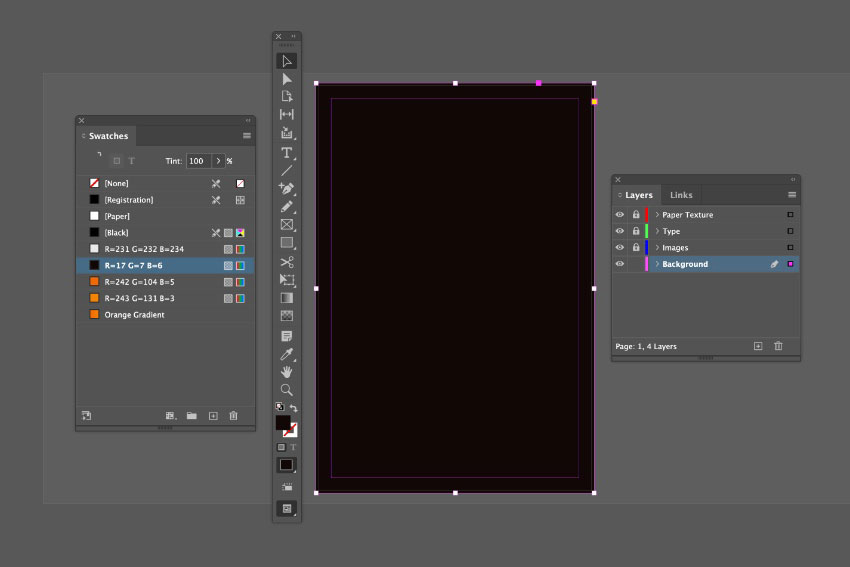Expand the Background layer
Screen dimensions: 850x567
[657, 264]
